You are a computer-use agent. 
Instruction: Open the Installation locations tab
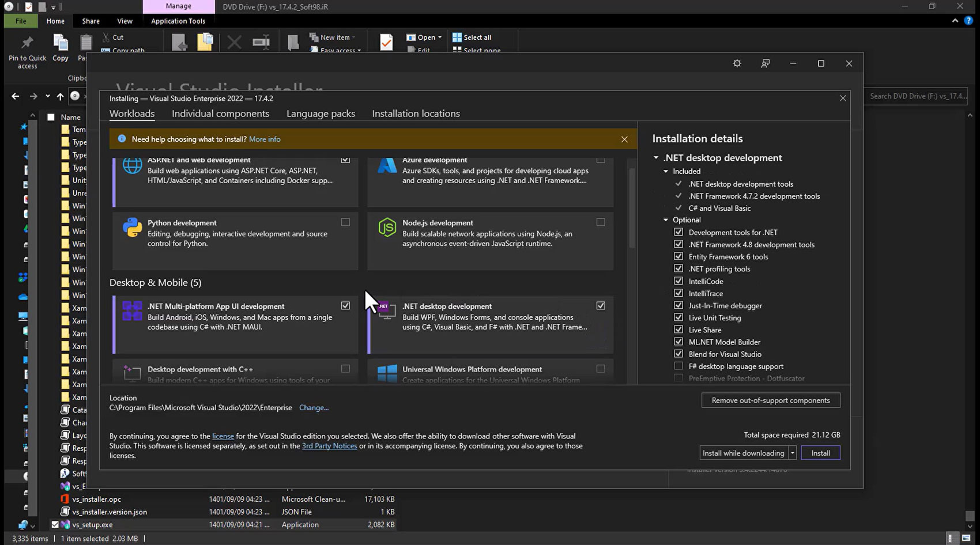[416, 113]
